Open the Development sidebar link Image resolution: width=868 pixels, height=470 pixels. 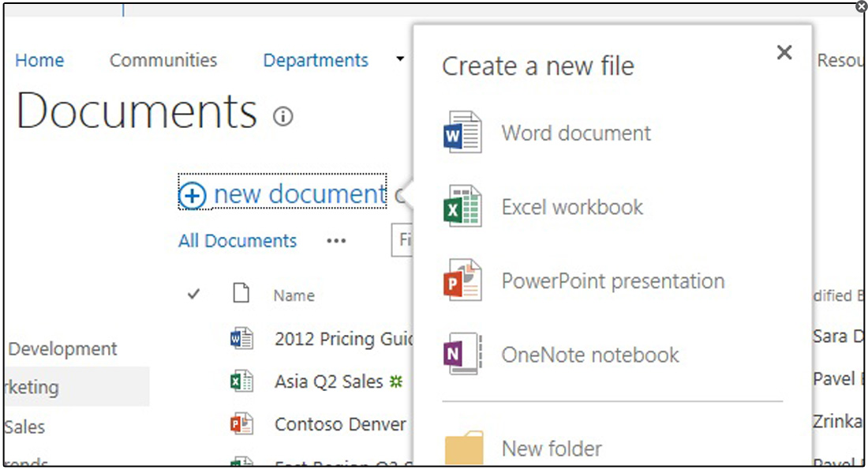(62, 348)
